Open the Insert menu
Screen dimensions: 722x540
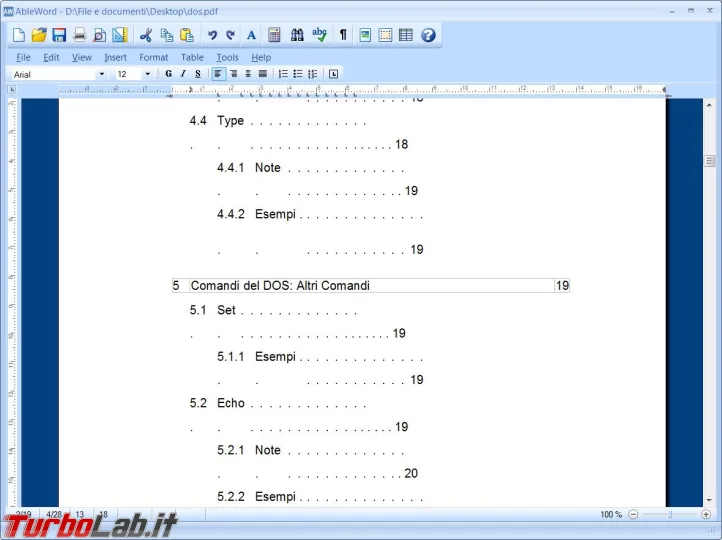click(115, 58)
